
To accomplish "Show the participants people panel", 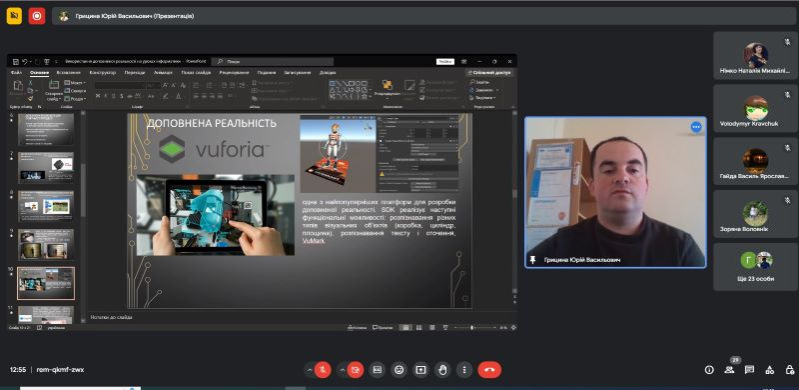I will [x=730, y=370].
